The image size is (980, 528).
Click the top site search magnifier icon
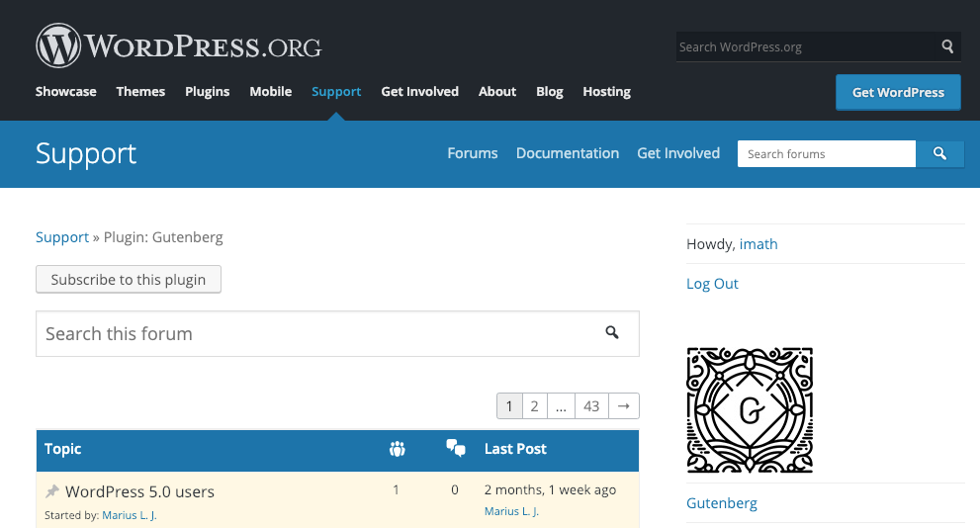tap(947, 46)
